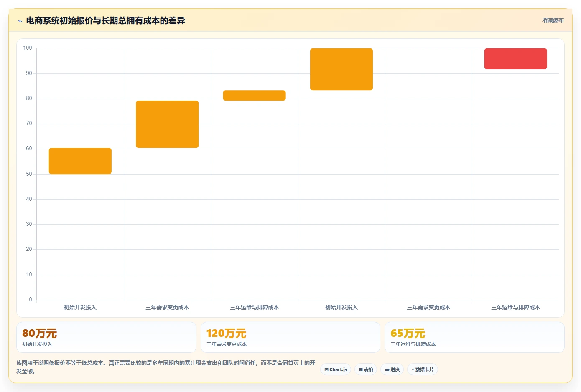Image resolution: width=581 pixels, height=392 pixels.
Task: Click the 增减瀑布 label in the header
Action: [553, 20]
